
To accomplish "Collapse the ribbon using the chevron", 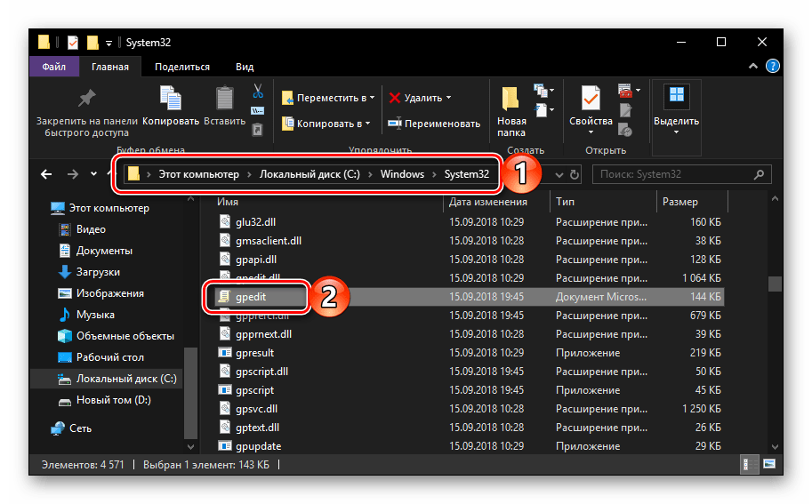I will click(754, 67).
